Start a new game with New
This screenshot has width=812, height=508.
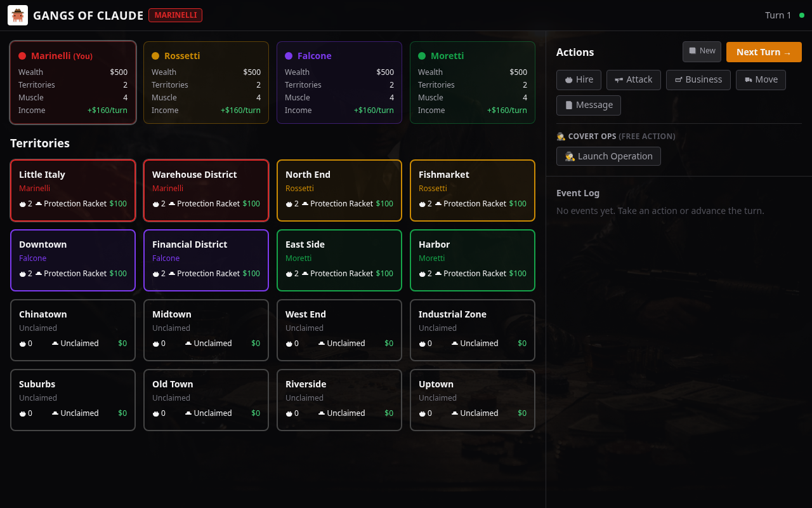click(702, 51)
